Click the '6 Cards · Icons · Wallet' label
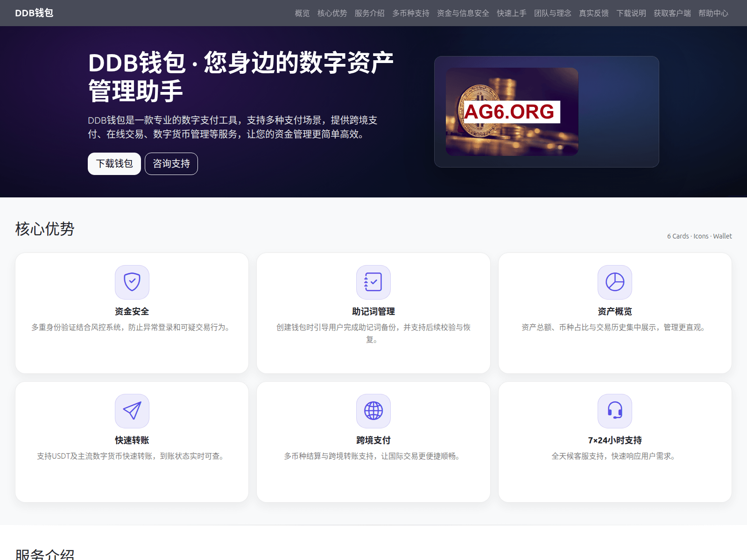The height and width of the screenshot is (560, 747). [x=699, y=236]
